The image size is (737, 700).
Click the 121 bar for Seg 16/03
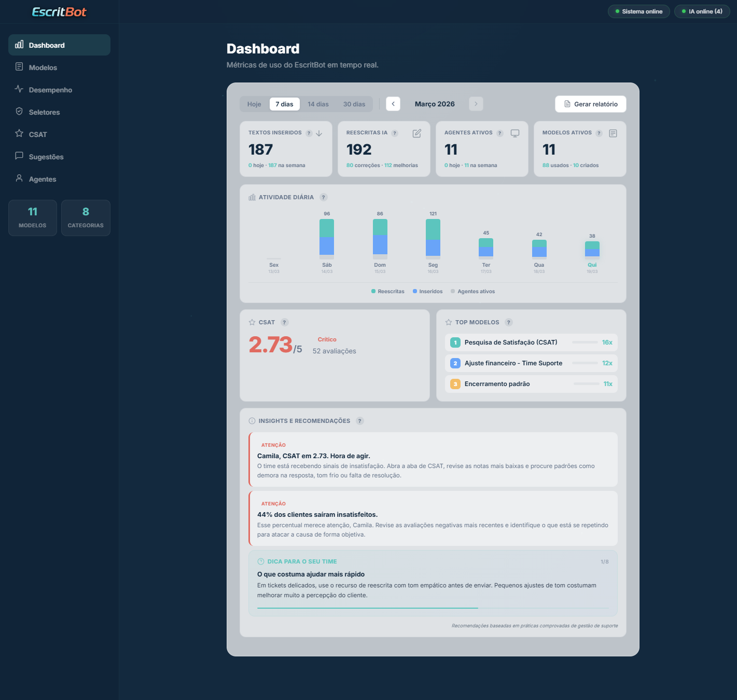click(433, 239)
